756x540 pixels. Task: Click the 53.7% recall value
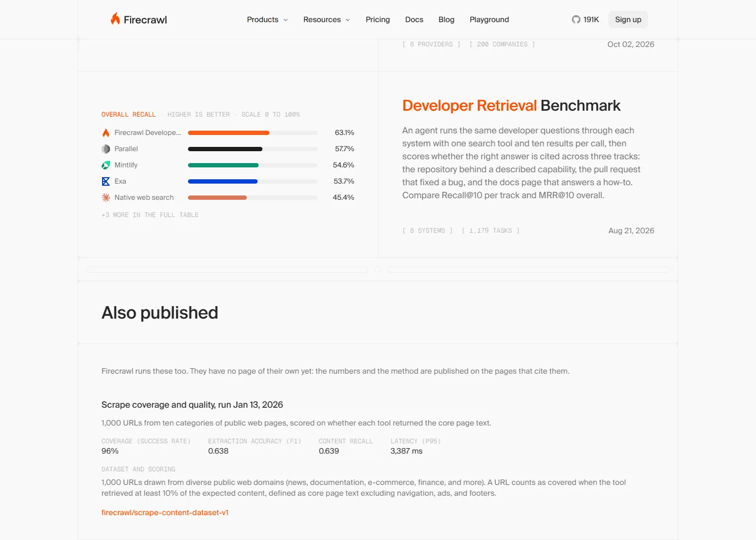344,181
